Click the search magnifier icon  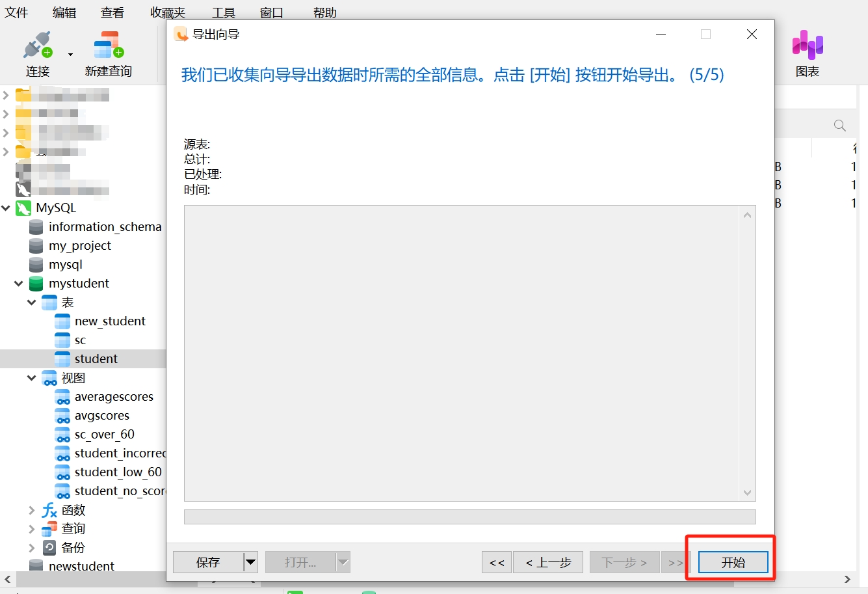click(x=839, y=126)
